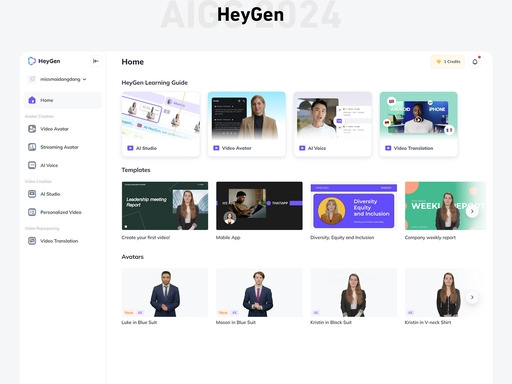Click the AI Voice sidebar icon

(32, 165)
